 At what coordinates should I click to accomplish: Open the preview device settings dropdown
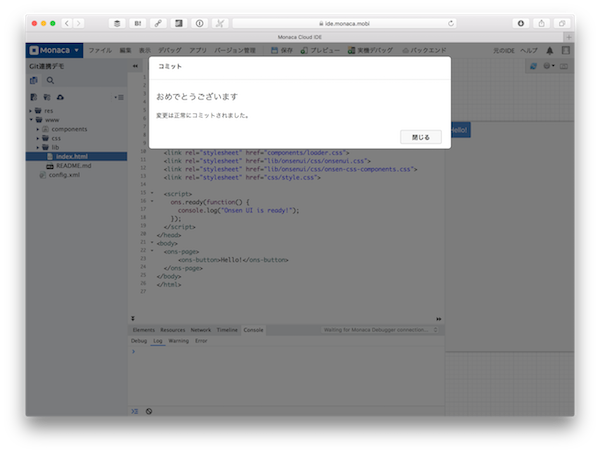click(549, 66)
